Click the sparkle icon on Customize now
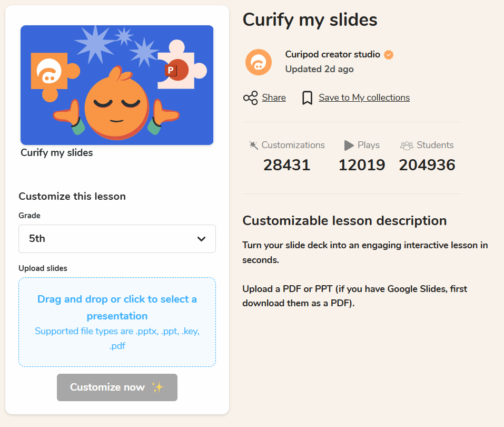The width and height of the screenshot is (504, 427). [x=157, y=387]
